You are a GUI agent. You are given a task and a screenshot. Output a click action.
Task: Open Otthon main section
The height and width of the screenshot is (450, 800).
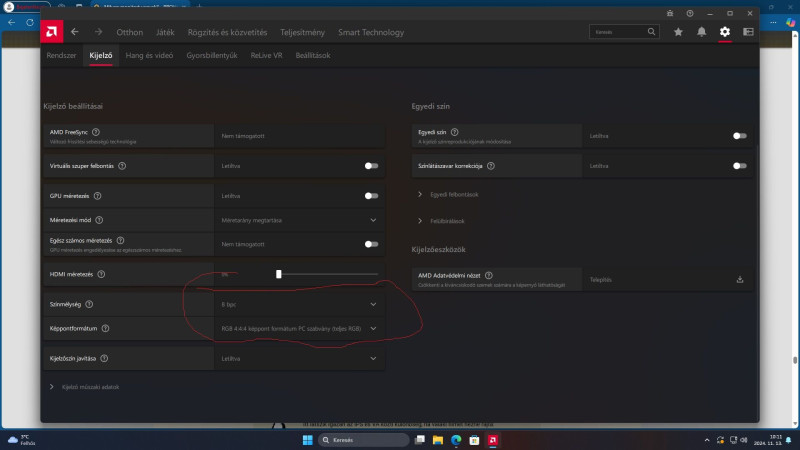click(130, 32)
